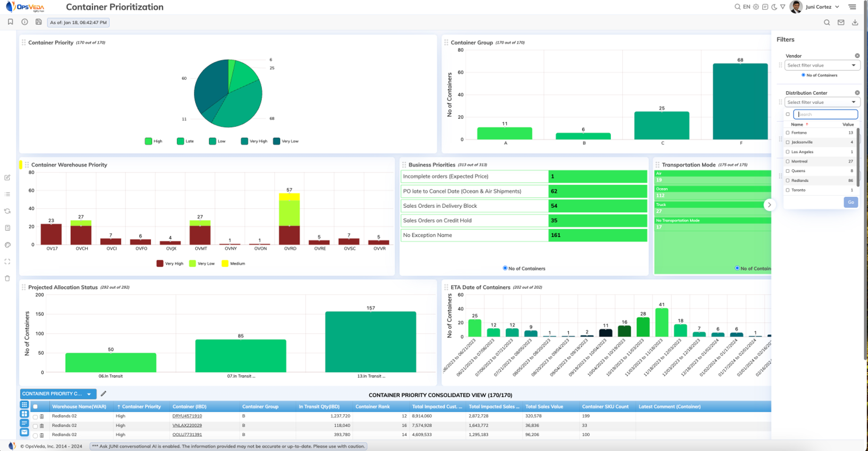Click the funnel filter icon in header
868x451 pixels.
pyautogui.click(x=783, y=7)
